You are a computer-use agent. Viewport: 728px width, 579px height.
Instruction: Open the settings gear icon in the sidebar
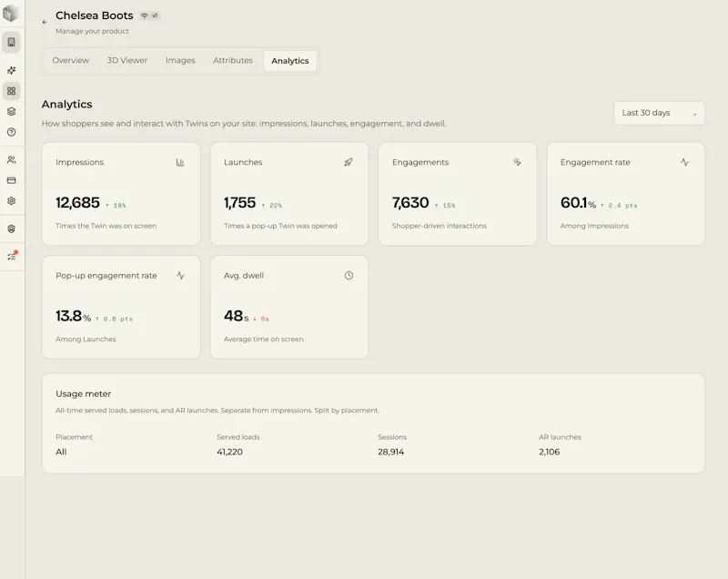[x=12, y=200]
